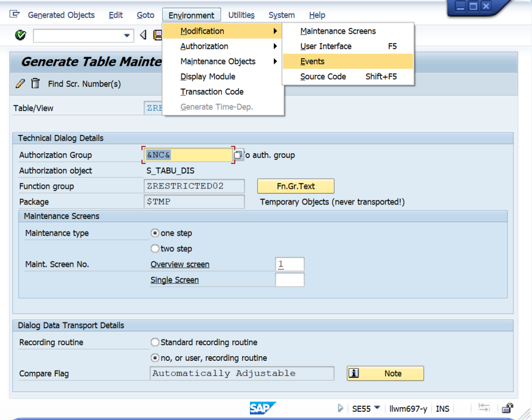Expand the Maintenance Objects submenu
This screenshot has width=532, height=420.
[218, 61]
